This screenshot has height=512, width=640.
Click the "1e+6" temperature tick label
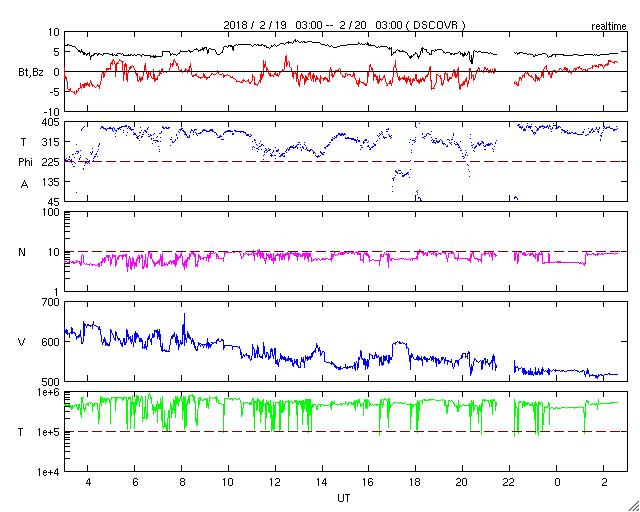[49, 392]
